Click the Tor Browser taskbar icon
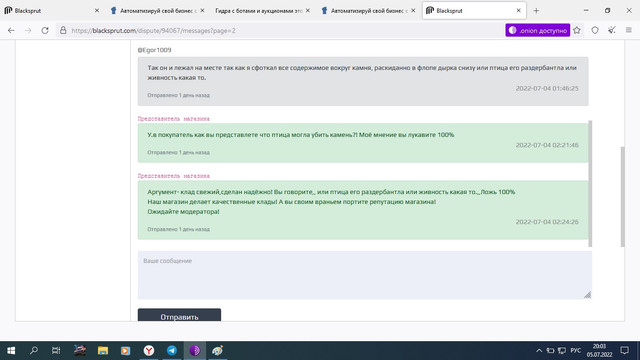 pos(195,351)
